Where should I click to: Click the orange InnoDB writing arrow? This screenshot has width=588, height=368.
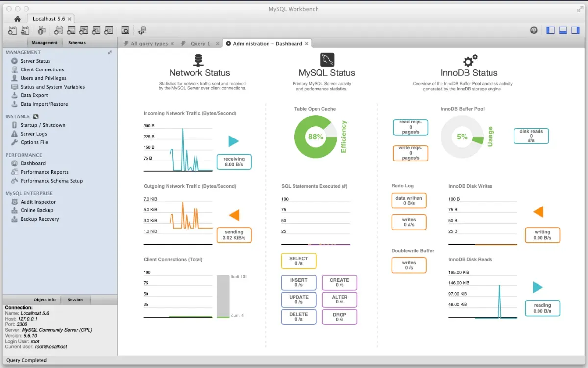click(x=538, y=212)
